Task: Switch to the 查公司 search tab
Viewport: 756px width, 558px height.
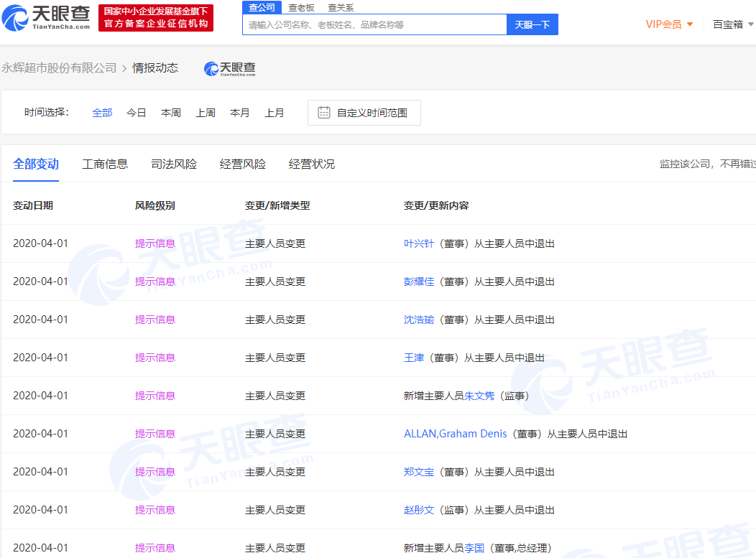Action: point(262,8)
